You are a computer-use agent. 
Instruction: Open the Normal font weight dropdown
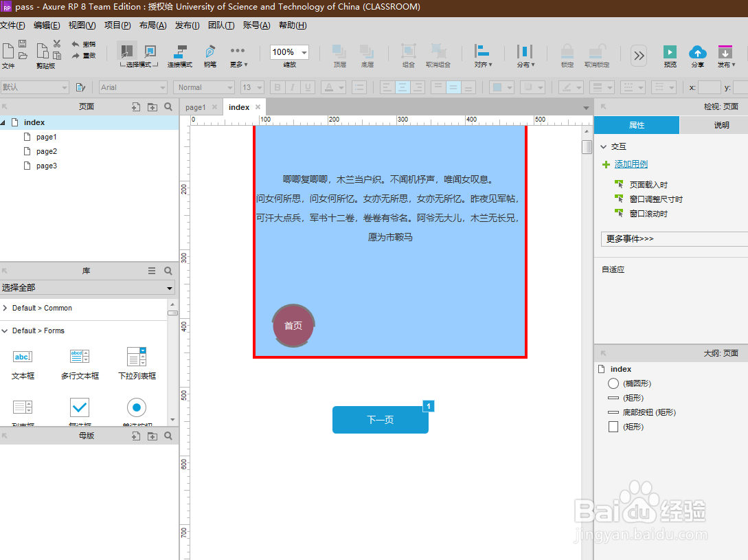tap(204, 87)
